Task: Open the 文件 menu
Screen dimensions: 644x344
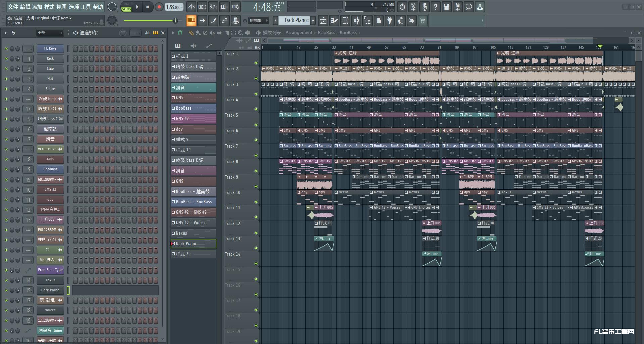Action: [13, 7]
